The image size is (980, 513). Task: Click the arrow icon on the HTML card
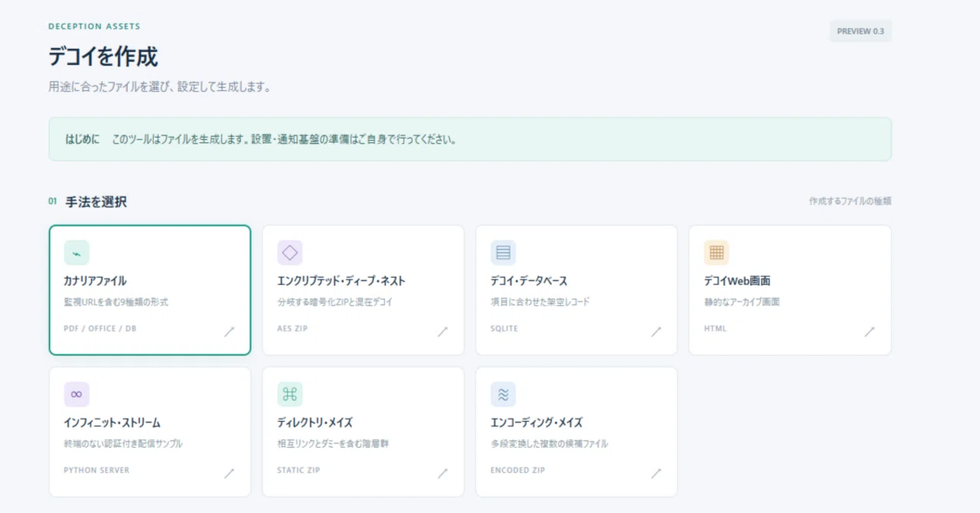coord(870,332)
